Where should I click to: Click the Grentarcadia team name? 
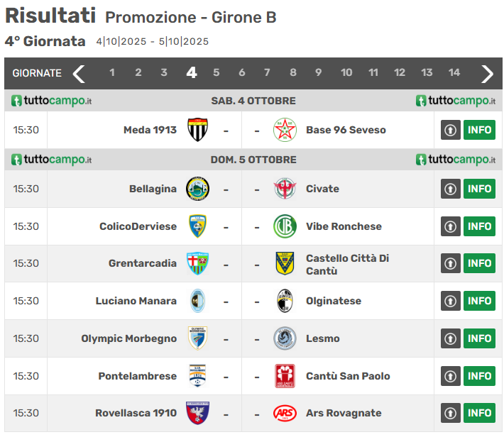(x=142, y=263)
